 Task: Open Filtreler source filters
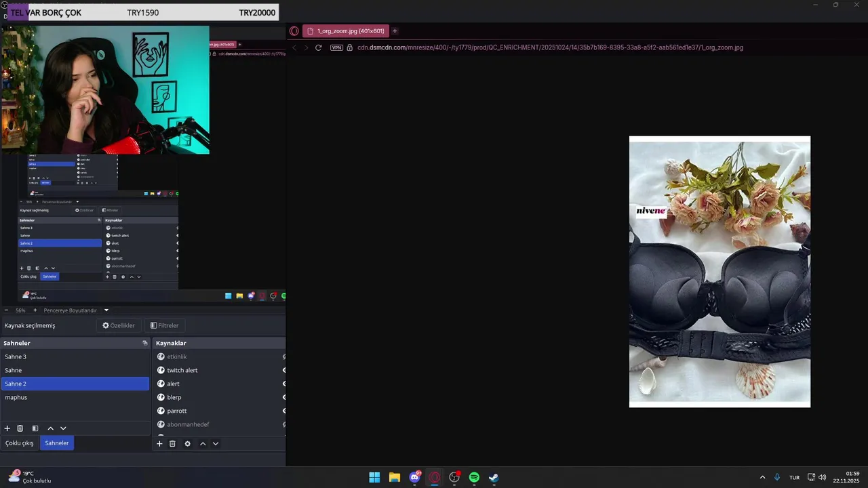click(164, 325)
